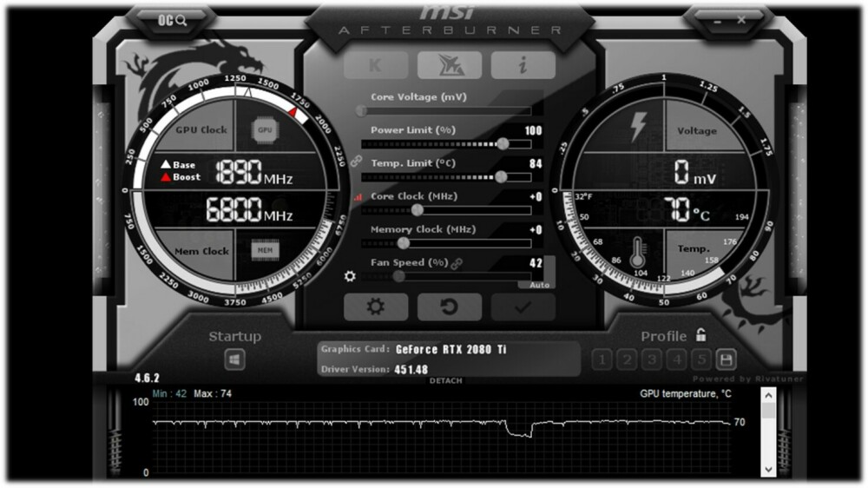Click the Memory Clock slider handle

click(x=404, y=242)
